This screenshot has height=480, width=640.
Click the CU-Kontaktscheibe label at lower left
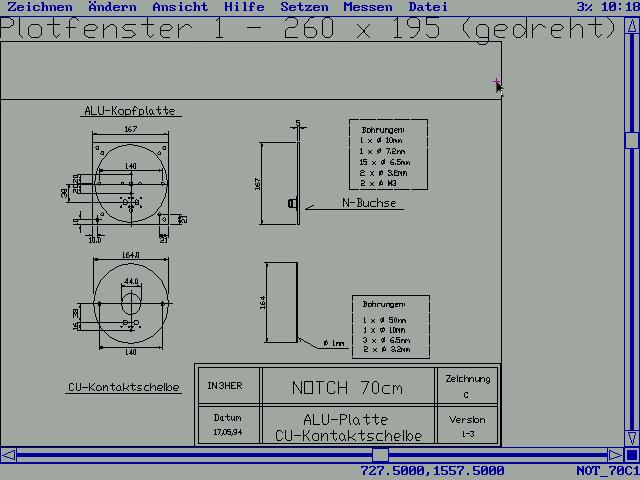point(124,387)
